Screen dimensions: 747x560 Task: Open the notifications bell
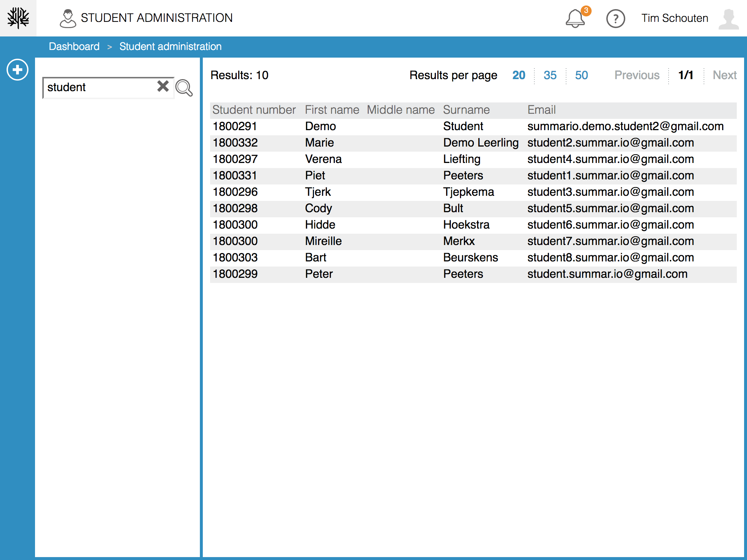pyautogui.click(x=575, y=19)
